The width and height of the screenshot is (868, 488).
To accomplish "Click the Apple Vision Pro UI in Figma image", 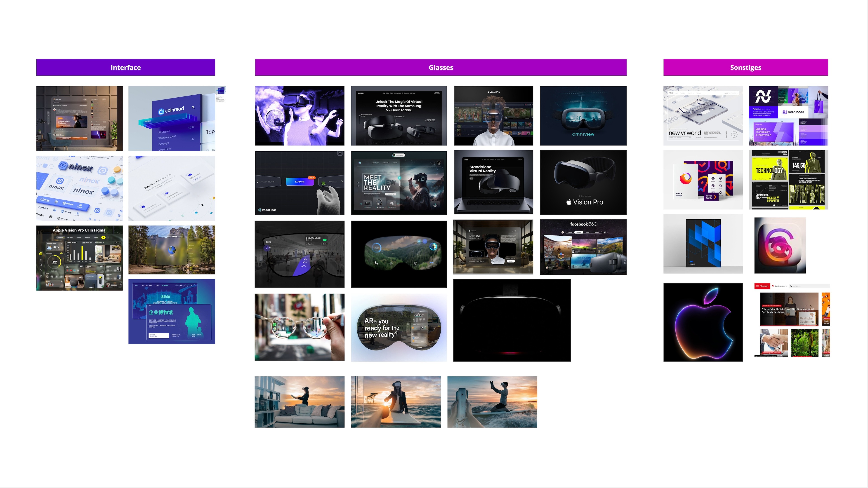I will click(80, 258).
